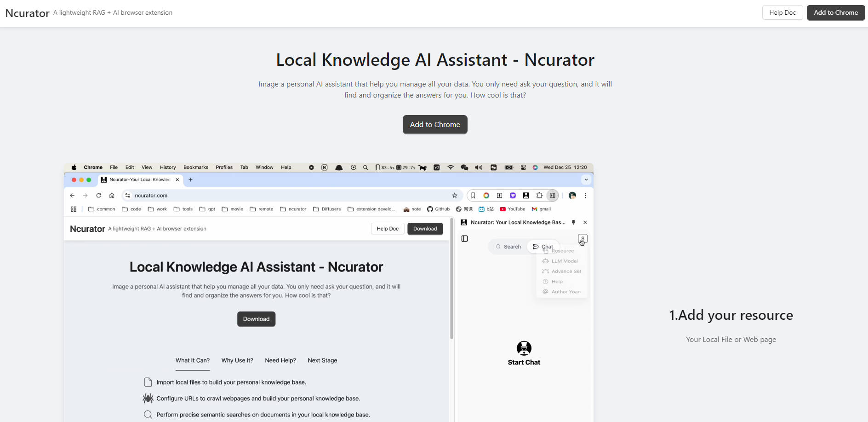Click the star to bookmark ncurator.com
This screenshot has height=422, width=868.
click(x=454, y=195)
